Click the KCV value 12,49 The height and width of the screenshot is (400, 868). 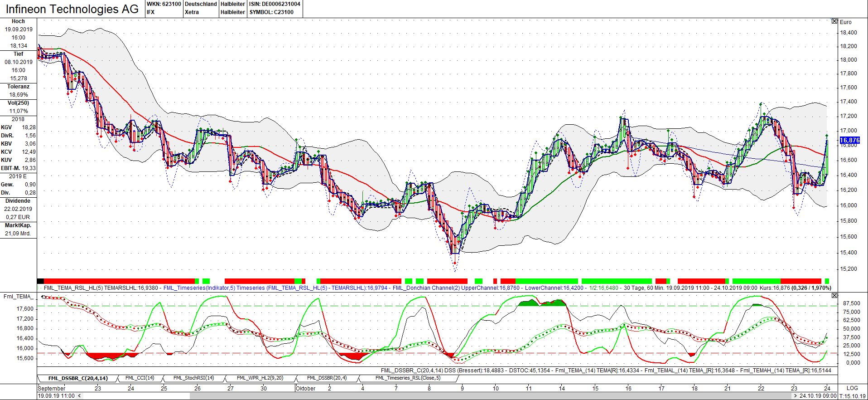click(29, 152)
